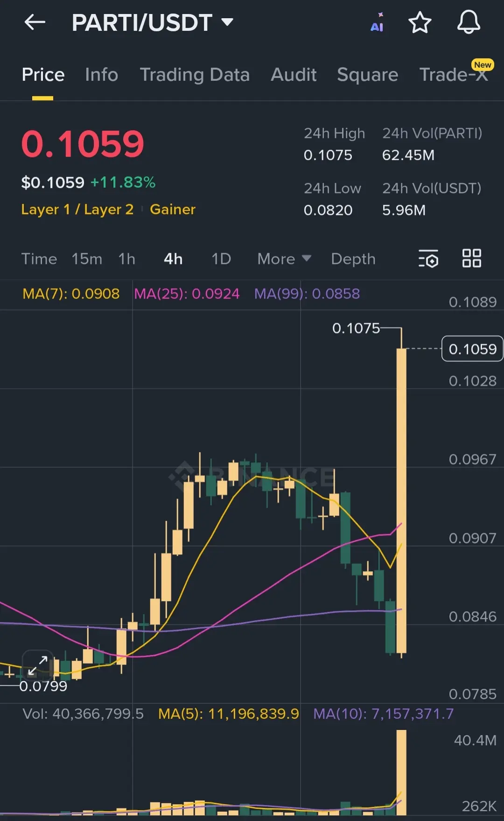Tap the 0.1075 high price label on chart
This screenshot has width=504, height=821.
(x=356, y=328)
